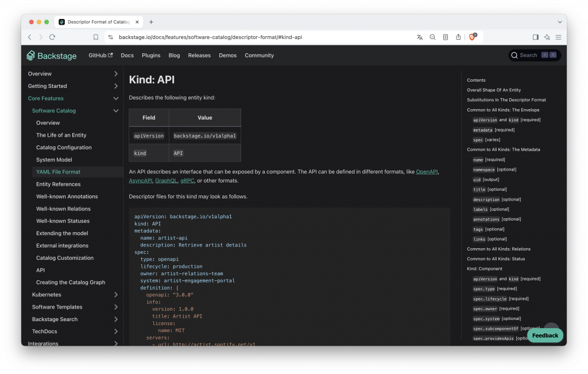588x374 pixels.
Task: Open the translate page icon
Action: tap(420, 37)
